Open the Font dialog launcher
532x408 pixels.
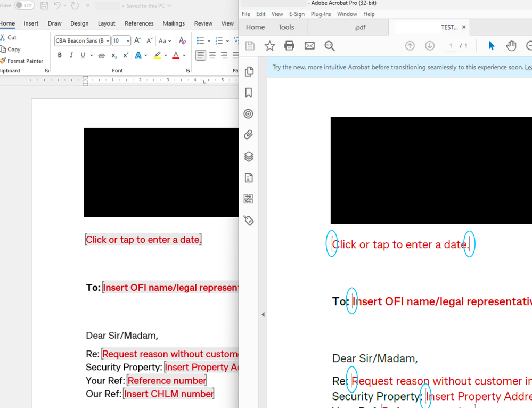(x=188, y=71)
